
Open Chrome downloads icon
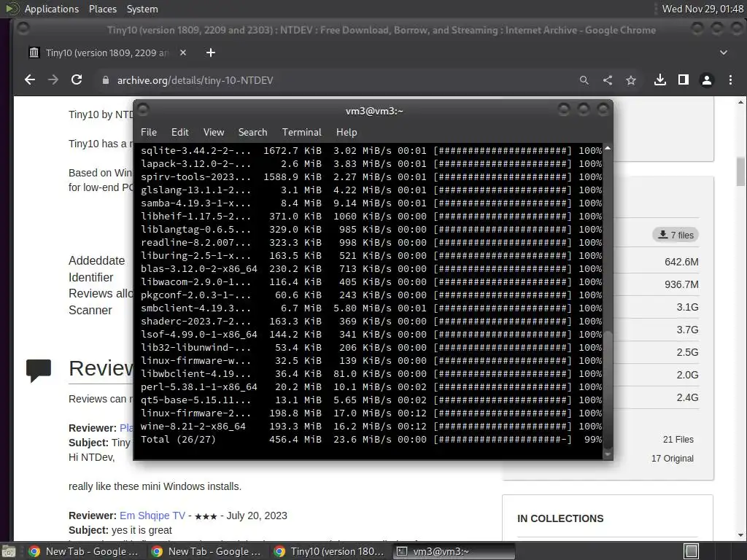pos(659,80)
